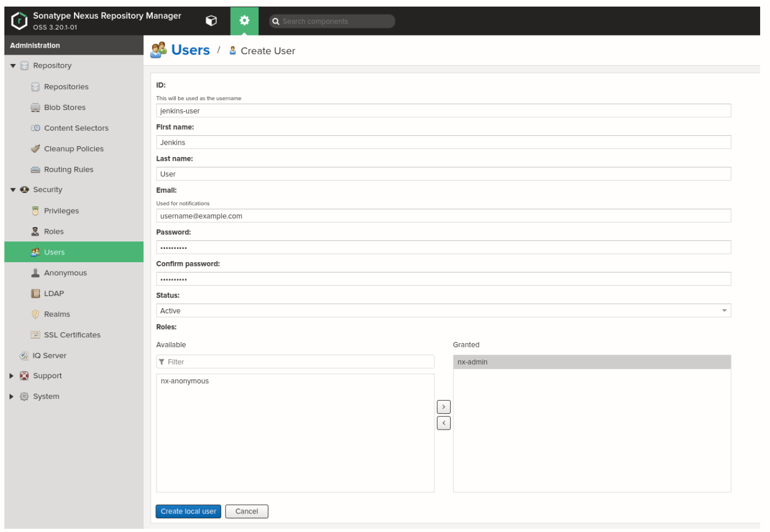Screen dimensions: 770x532
Task: Open the Status dropdown
Action: (724, 311)
